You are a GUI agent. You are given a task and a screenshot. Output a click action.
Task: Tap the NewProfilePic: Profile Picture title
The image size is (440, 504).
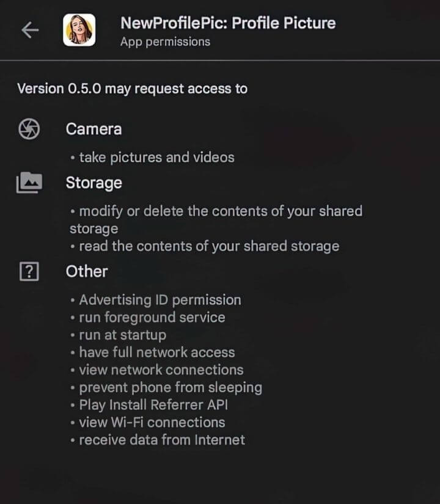(228, 23)
